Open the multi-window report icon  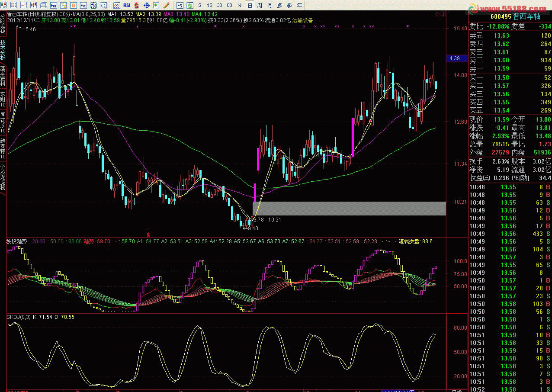tap(44, 5)
